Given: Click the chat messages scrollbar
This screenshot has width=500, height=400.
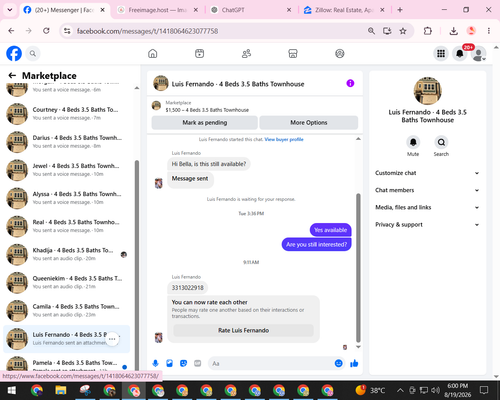Looking at the screenshot, I should (x=358, y=268).
